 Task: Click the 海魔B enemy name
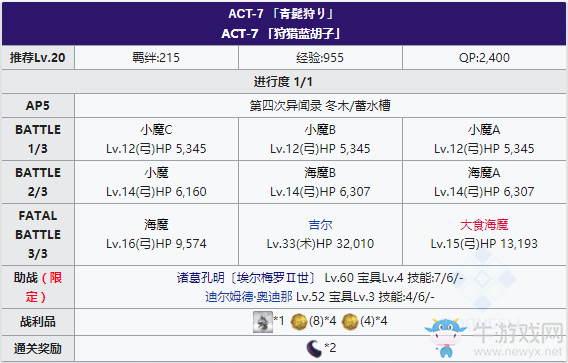click(320, 173)
